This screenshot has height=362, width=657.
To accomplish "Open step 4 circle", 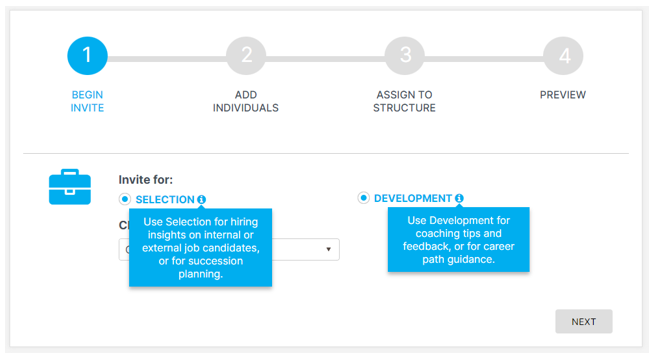I will pos(563,56).
